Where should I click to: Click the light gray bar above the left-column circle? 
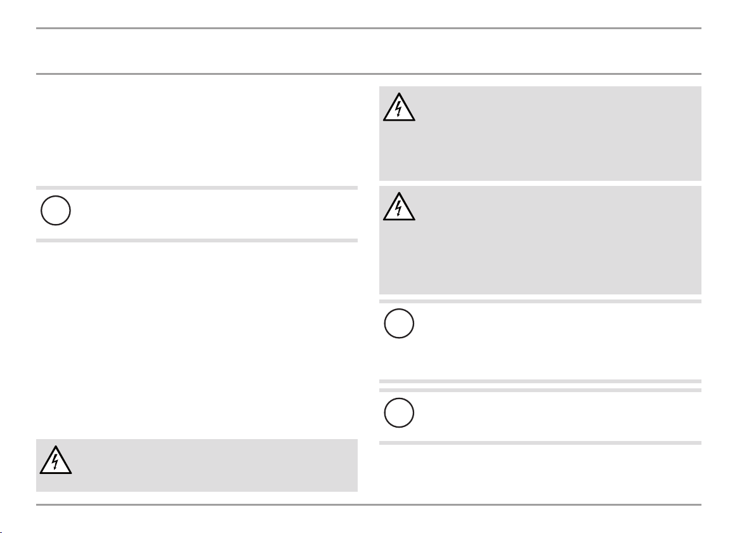pos(197,188)
